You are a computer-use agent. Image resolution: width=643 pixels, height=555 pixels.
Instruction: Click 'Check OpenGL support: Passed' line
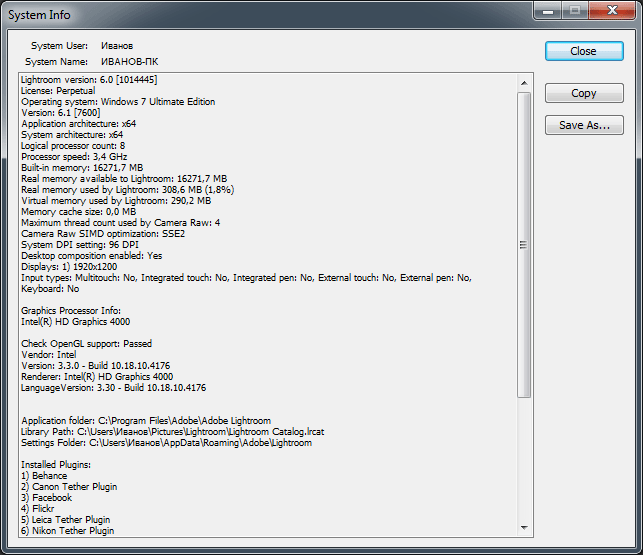point(87,344)
